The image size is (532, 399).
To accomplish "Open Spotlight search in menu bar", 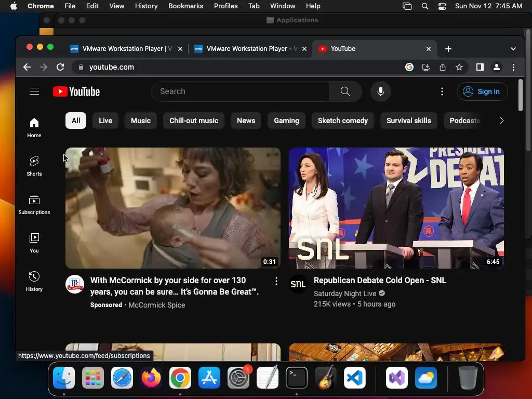I will (425, 6).
